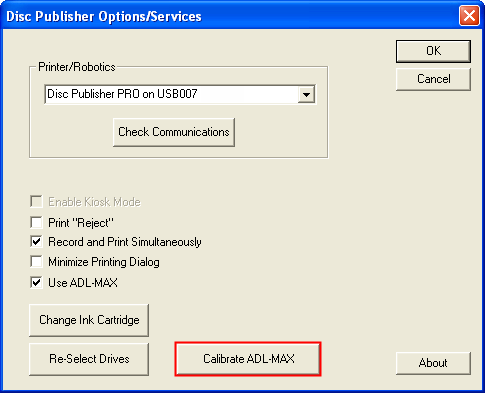485x393 pixels.
Task: Click the Printer/Robotics group label
Action: pos(77,67)
